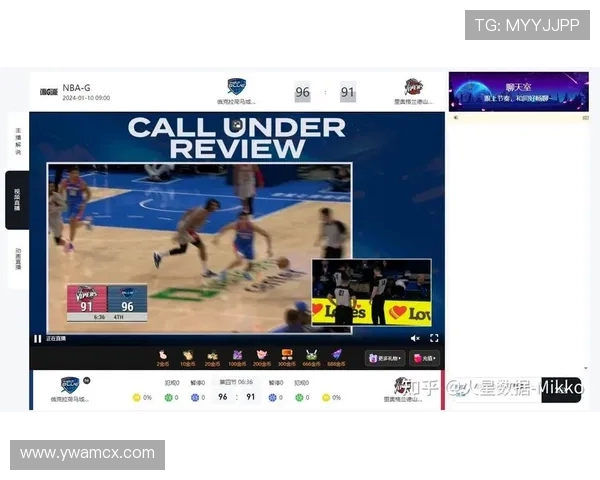Enter fullscreen video mode
Image resolution: width=600 pixels, height=480 pixels.
pyautogui.click(x=434, y=338)
